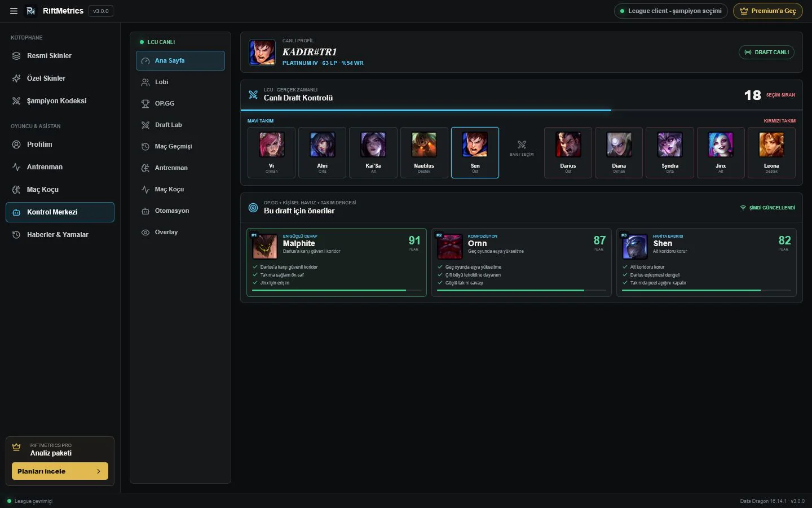
Task: Click the Malphite champion portrait
Action: pos(264,247)
